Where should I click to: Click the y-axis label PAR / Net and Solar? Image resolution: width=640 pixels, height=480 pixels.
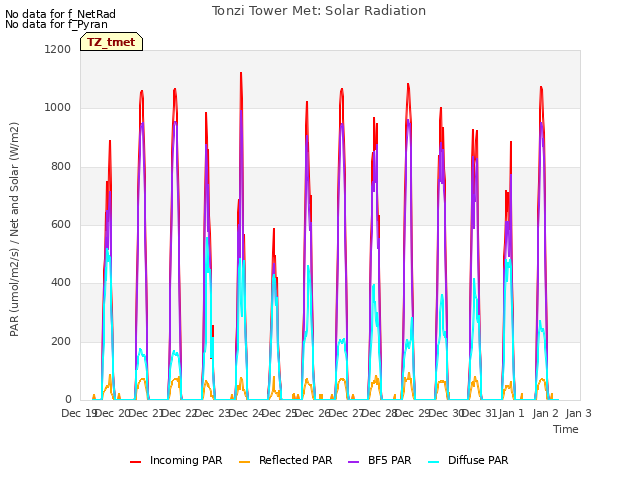14,229
